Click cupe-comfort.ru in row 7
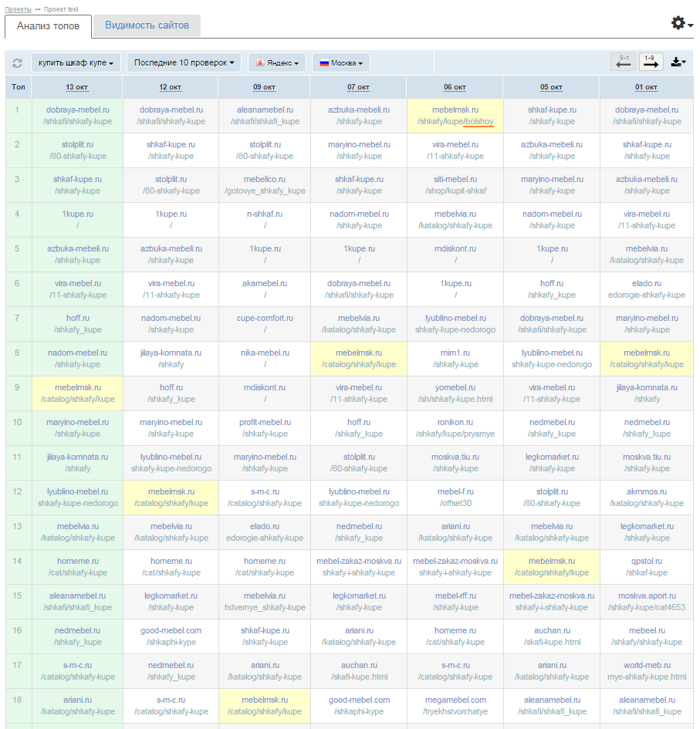The height and width of the screenshot is (729, 700). (x=265, y=318)
